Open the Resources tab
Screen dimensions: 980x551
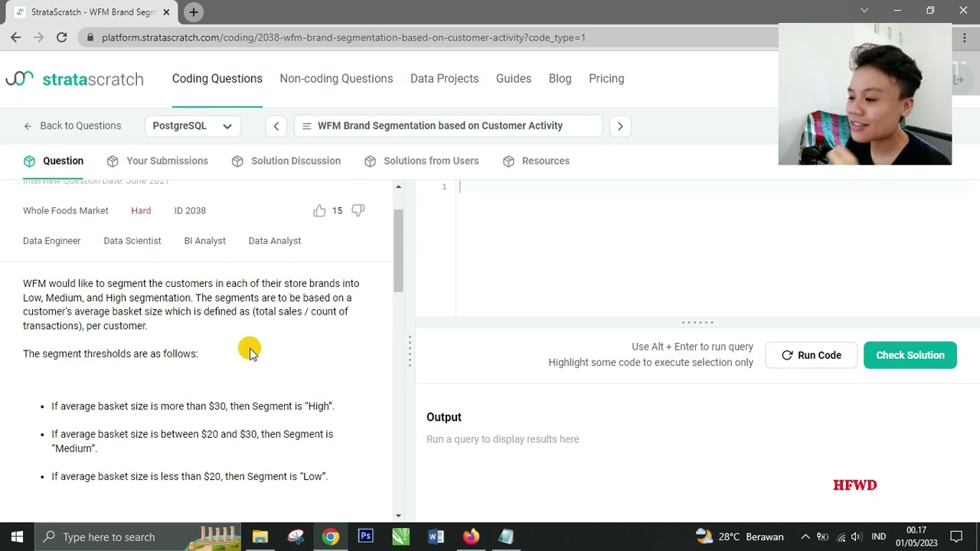(x=536, y=161)
